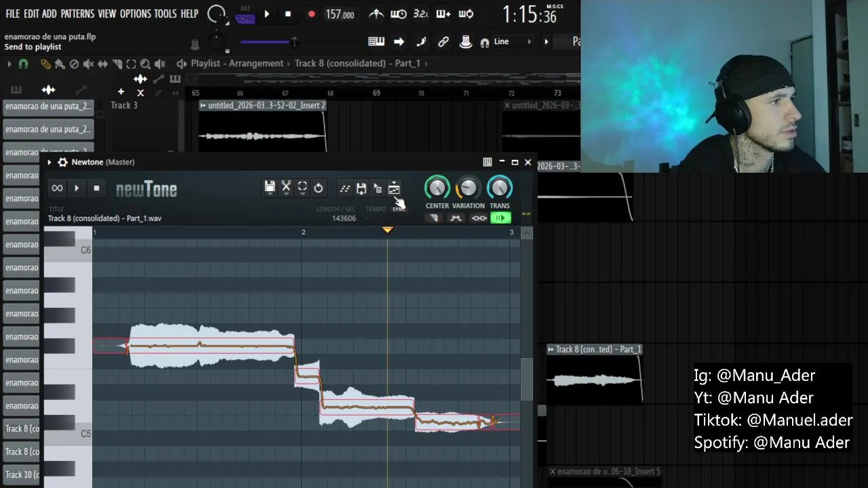This screenshot has height=488, width=868.
Task: Toggle Newtone loop infinity button
Action: (57, 188)
